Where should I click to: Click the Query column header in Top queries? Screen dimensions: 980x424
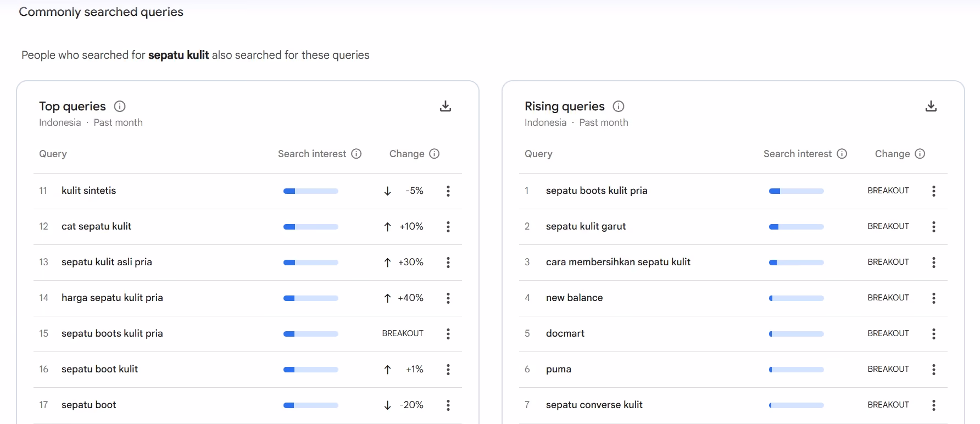pos(53,154)
